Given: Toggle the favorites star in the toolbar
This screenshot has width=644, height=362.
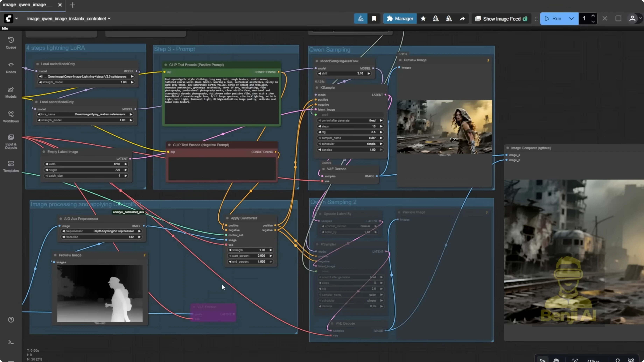Looking at the screenshot, I should [423, 19].
